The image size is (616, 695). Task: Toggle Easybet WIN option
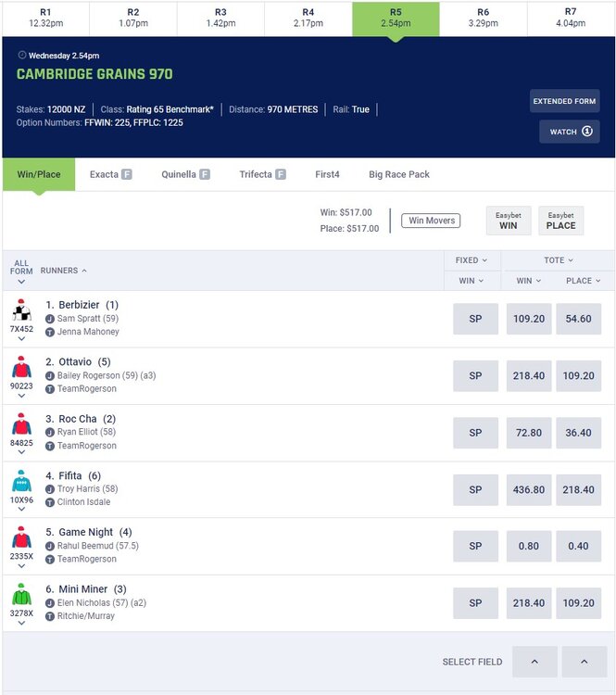(x=509, y=221)
